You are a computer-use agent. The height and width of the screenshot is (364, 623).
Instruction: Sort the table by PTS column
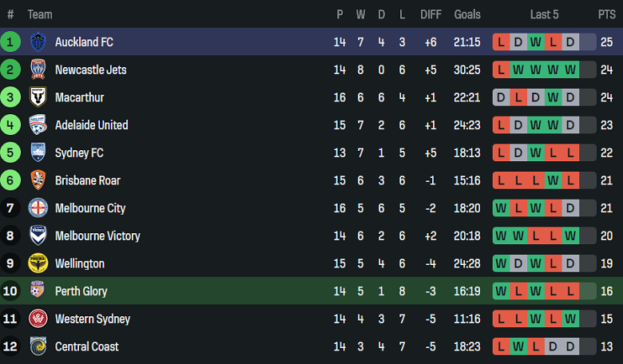(x=606, y=14)
